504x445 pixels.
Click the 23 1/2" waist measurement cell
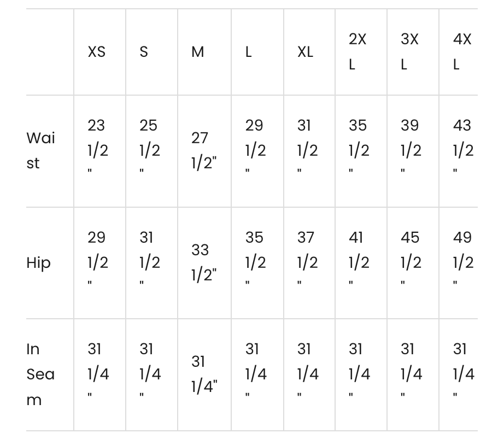[97, 150]
